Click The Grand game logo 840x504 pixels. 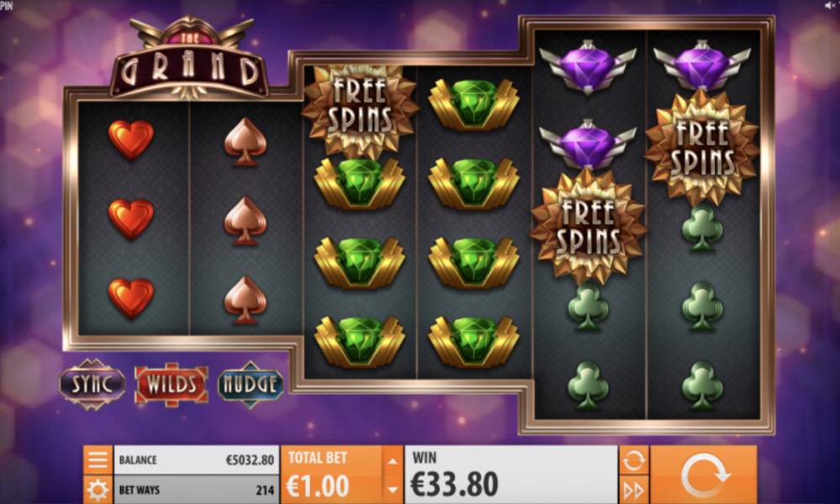tap(189, 60)
